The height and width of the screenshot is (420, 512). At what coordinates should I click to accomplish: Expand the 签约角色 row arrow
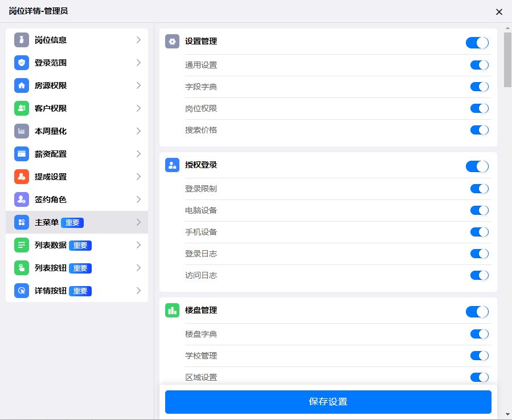(138, 199)
